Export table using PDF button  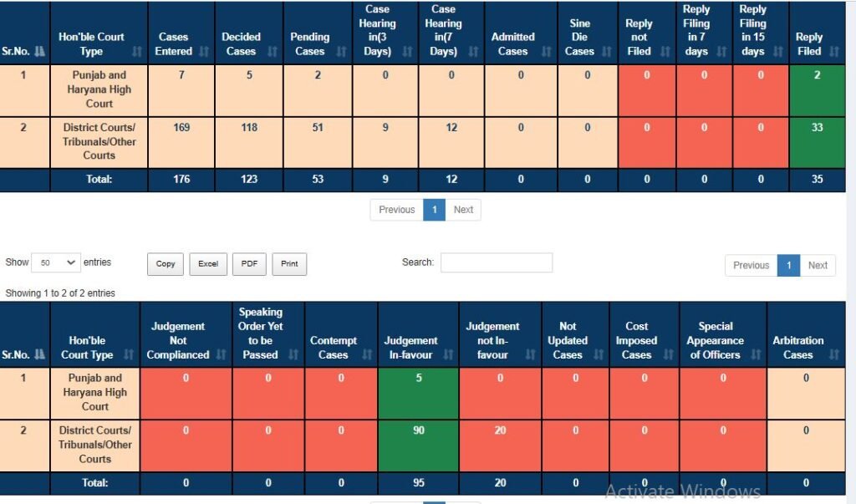(x=249, y=264)
